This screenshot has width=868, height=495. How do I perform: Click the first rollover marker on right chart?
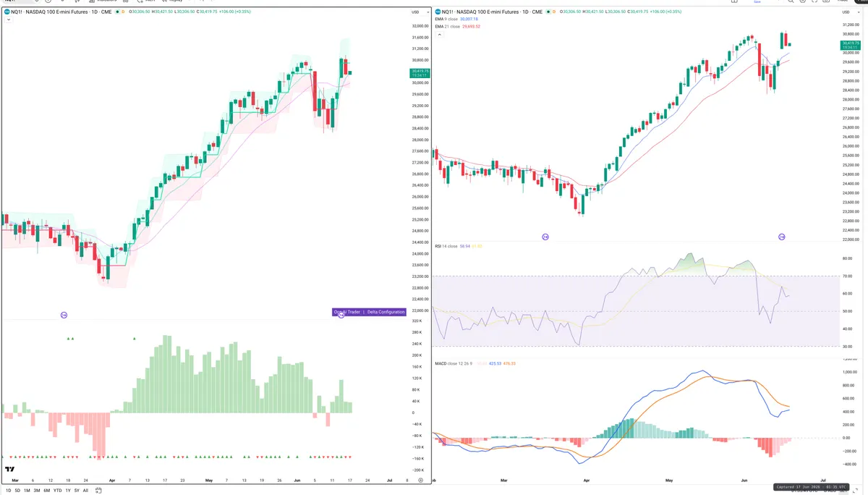(545, 237)
